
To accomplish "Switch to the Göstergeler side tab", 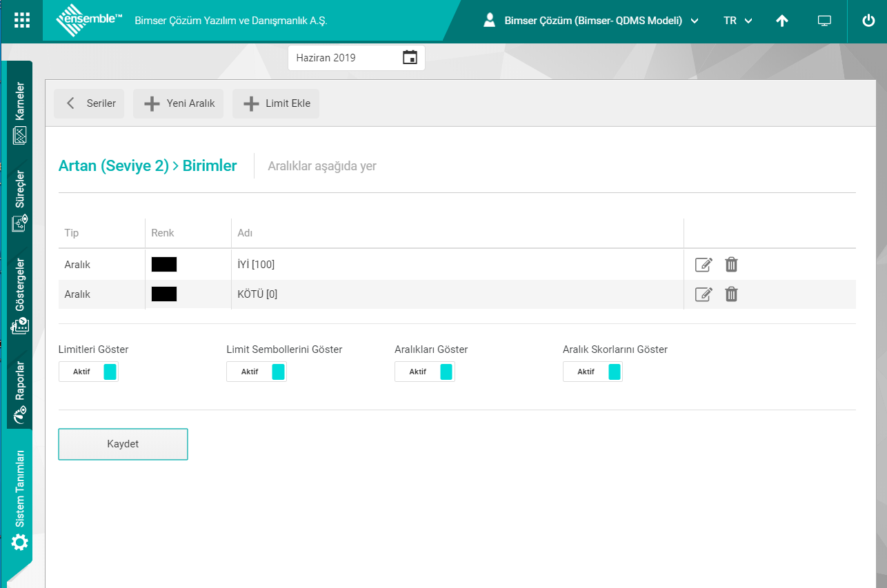I will coord(20,296).
